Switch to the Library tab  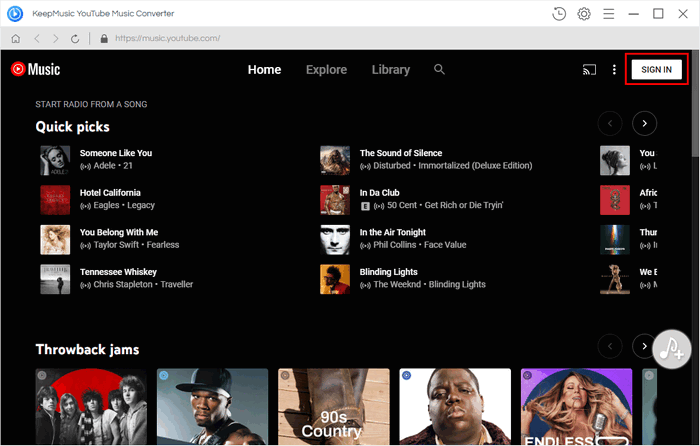click(391, 70)
